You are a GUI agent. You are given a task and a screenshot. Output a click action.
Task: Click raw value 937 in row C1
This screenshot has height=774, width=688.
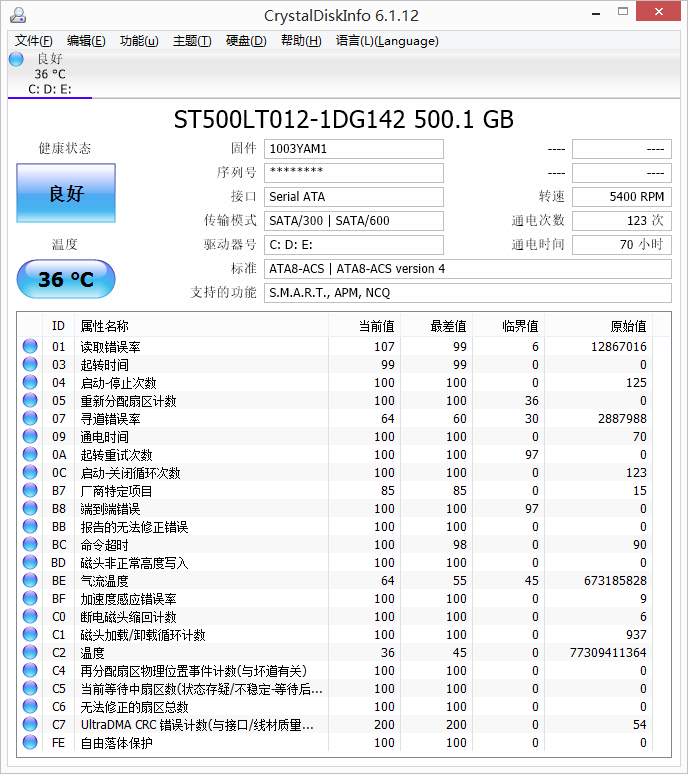pos(637,635)
